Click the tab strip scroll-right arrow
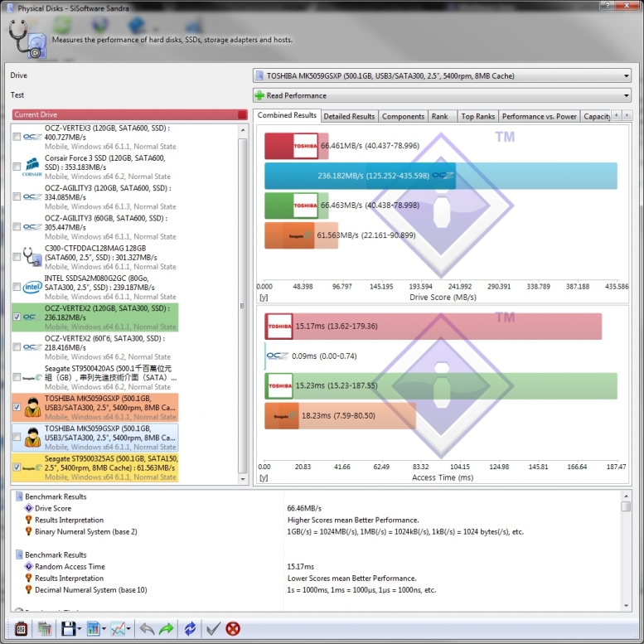644x644 pixels. point(627,115)
